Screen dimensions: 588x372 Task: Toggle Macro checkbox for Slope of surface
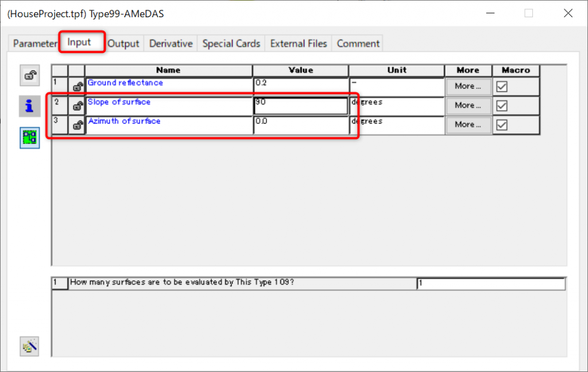coord(502,106)
